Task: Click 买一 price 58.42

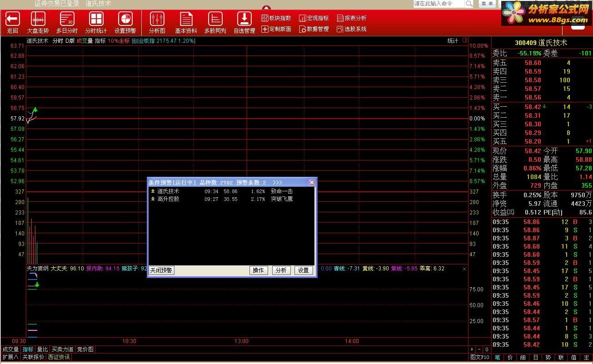Action: 533,107
